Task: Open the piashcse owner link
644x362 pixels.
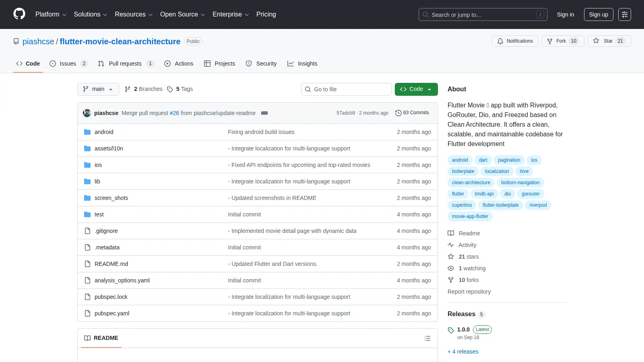Action: pos(38,41)
